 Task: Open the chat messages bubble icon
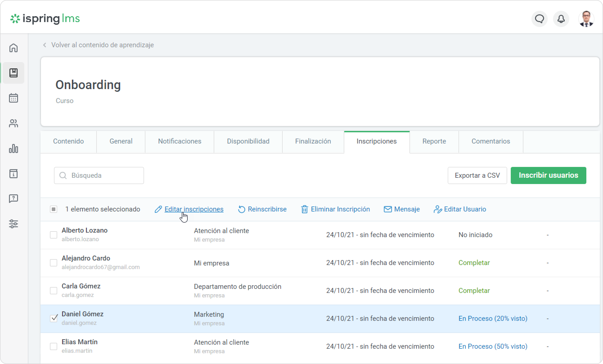(539, 19)
